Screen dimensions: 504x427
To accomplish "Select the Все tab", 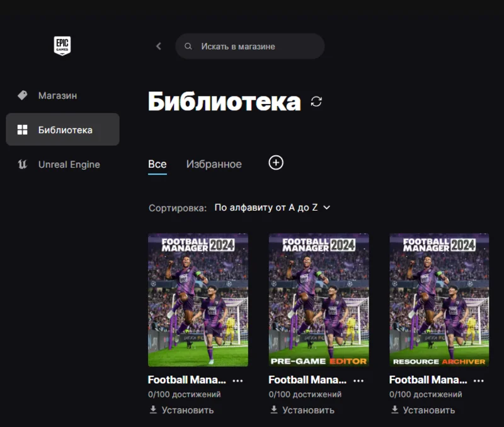I will [x=157, y=164].
